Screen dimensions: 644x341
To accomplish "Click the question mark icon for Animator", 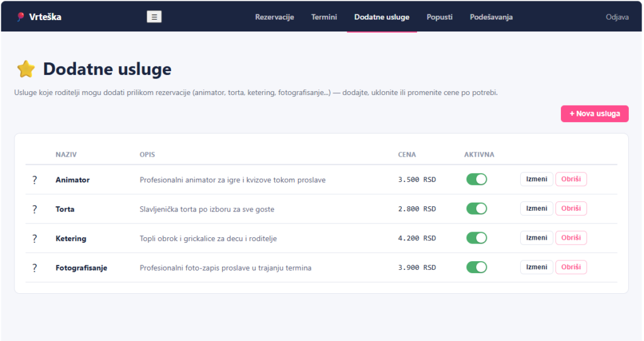I will pos(35,179).
